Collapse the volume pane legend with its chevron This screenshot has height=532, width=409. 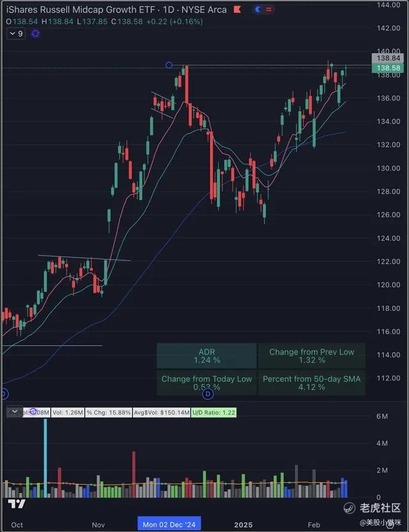coord(15,412)
